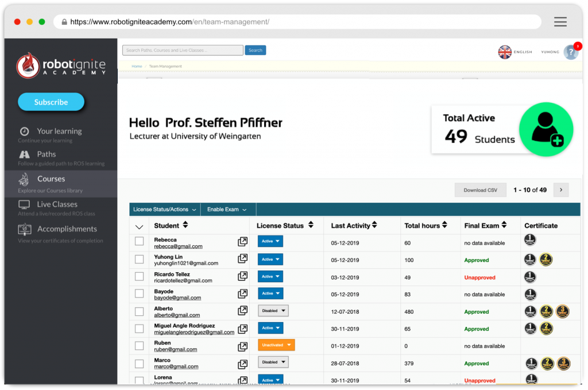Click the Search button

click(256, 50)
